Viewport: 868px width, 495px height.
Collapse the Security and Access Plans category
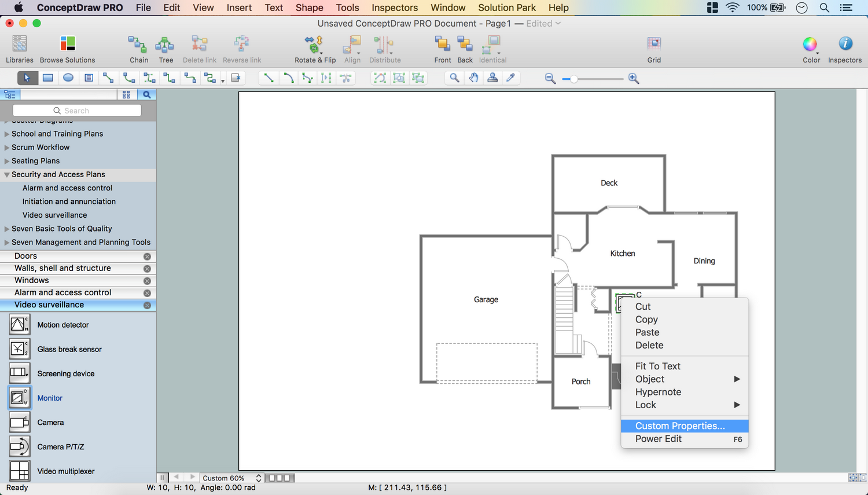[x=7, y=175]
